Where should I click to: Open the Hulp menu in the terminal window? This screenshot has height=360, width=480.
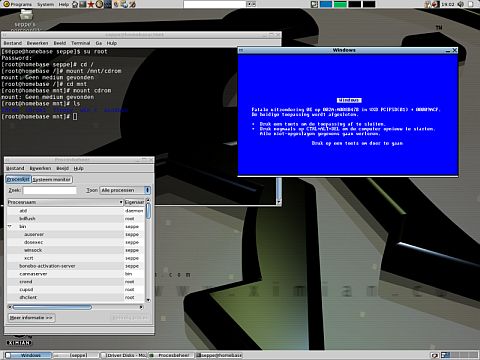pyautogui.click(x=112, y=43)
